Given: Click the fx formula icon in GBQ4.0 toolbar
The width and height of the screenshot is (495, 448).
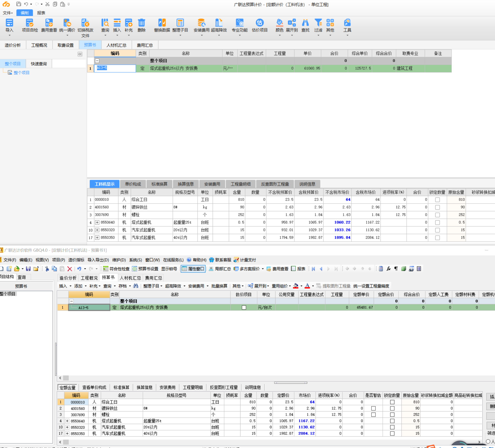Looking at the screenshot, I should 388,269.
